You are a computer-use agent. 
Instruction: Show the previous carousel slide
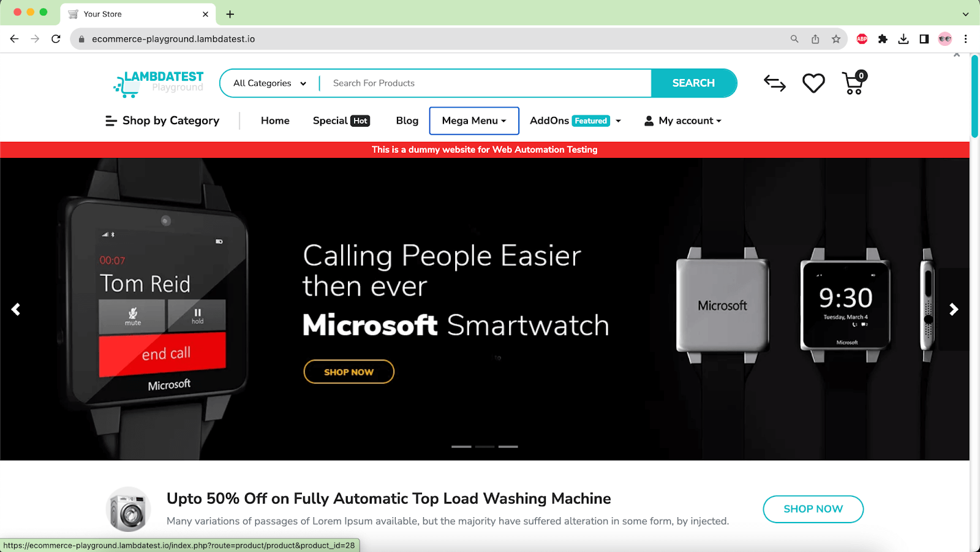click(16, 310)
